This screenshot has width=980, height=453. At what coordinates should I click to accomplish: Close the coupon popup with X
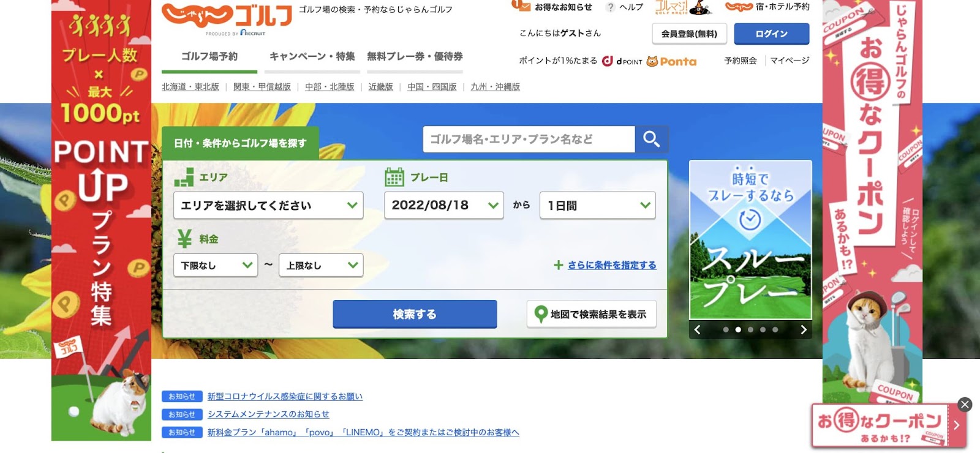(x=965, y=404)
